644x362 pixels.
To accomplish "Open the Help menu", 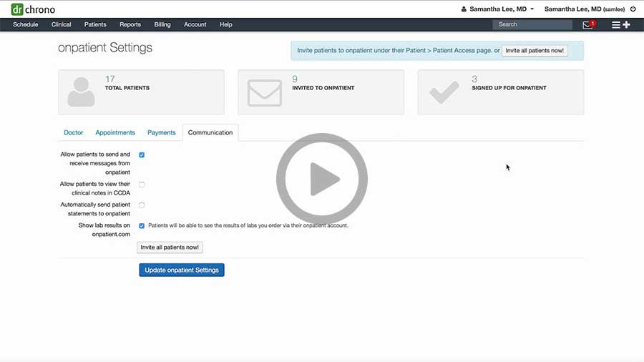I will [226, 24].
